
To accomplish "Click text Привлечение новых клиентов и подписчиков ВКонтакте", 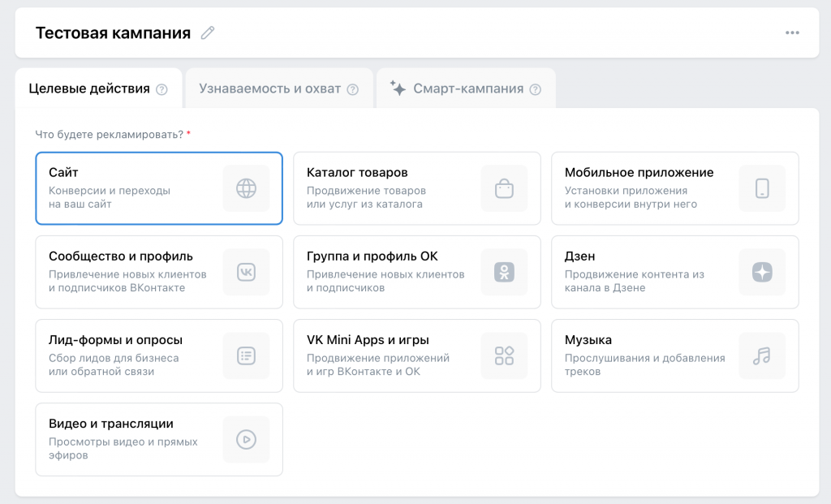I will tap(127, 281).
